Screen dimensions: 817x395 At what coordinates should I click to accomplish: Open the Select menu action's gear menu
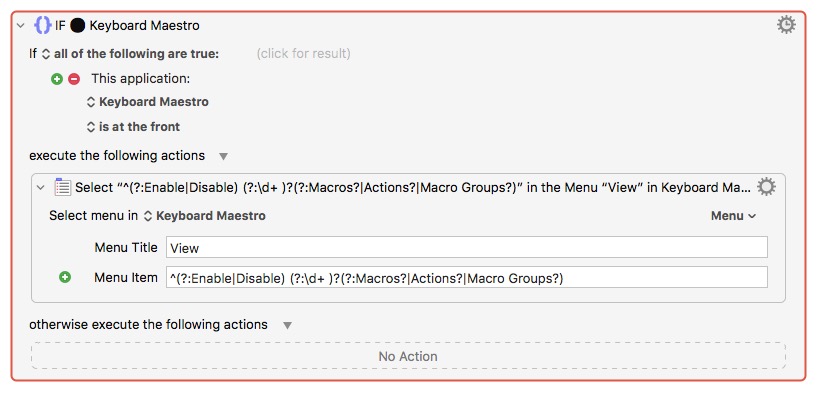point(766,187)
